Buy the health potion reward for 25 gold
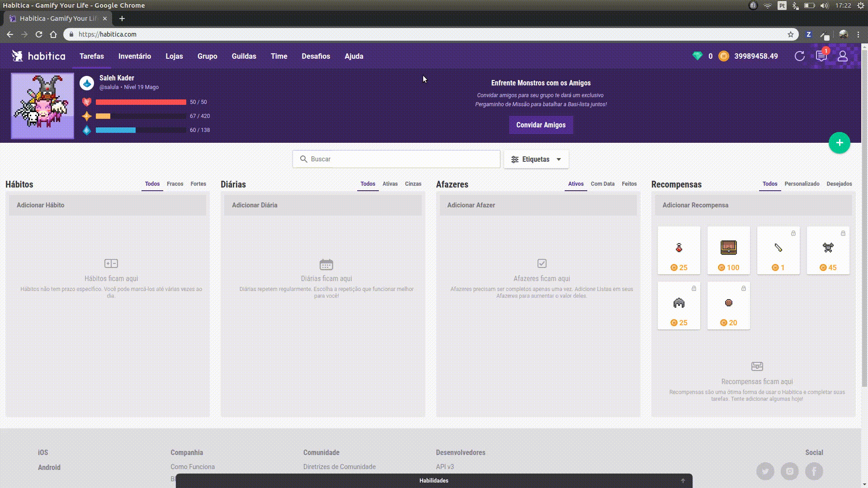This screenshot has width=868, height=488. tap(679, 251)
